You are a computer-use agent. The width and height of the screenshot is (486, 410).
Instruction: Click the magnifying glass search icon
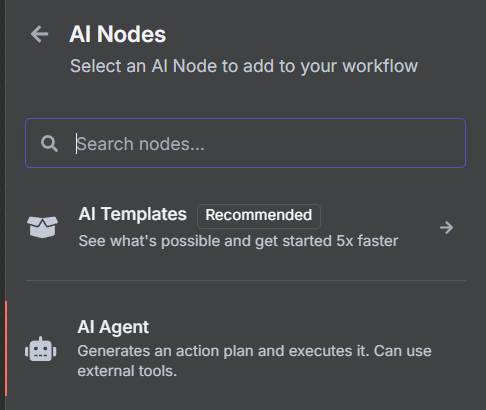click(49, 144)
